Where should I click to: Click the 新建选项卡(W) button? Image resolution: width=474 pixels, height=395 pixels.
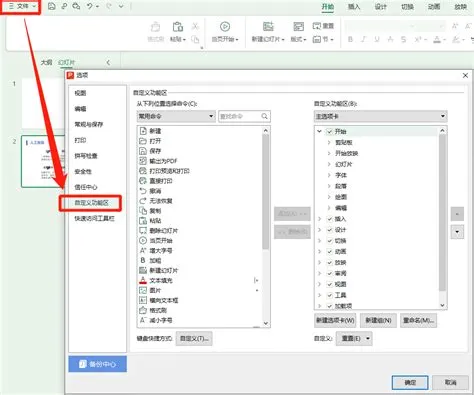335,320
